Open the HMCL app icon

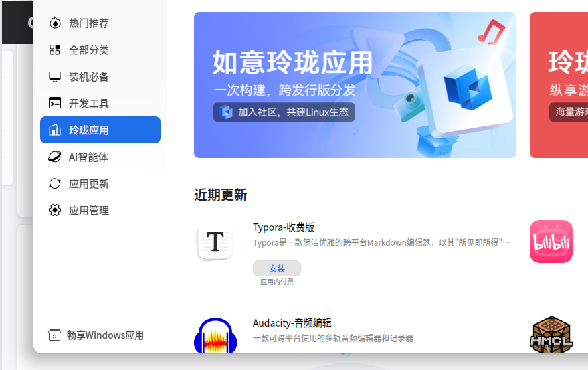tap(551, 335)
